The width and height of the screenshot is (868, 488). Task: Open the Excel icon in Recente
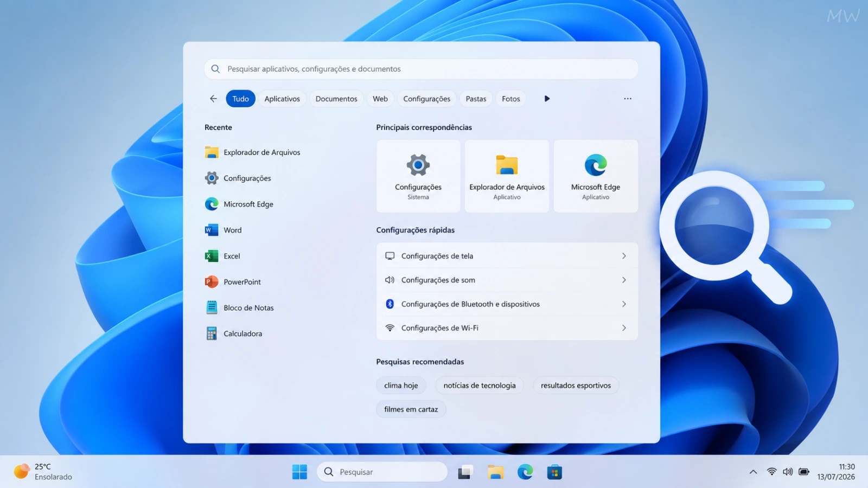click(212, 256)
